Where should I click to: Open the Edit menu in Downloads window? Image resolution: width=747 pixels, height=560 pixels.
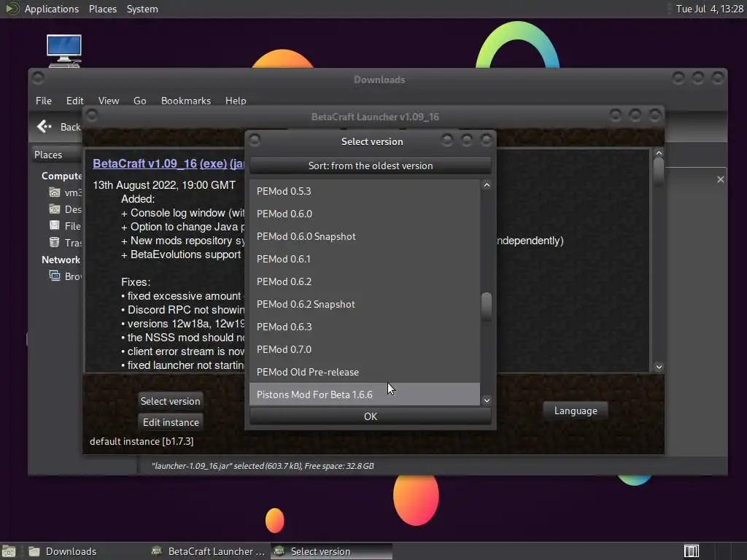pos(75,101)
